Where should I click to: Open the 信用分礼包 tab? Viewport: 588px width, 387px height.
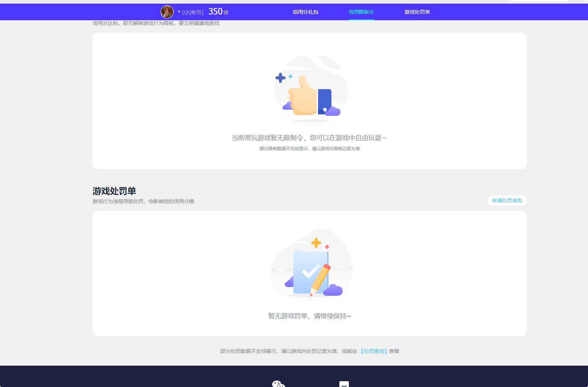[x=305, y=12]
